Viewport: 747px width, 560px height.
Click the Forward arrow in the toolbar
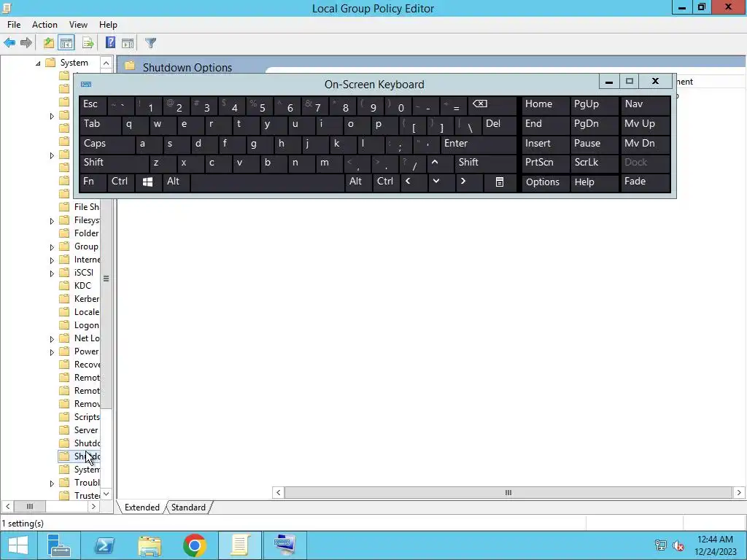click(x=26, y=43)
